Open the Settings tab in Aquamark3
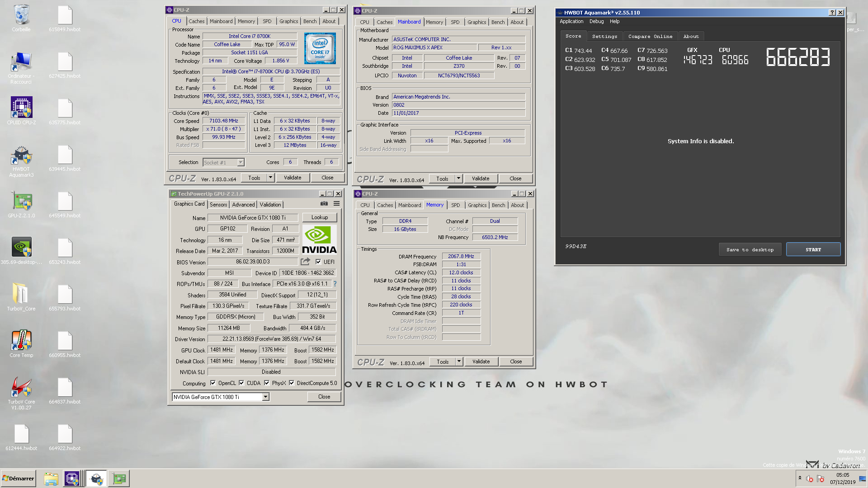Image resolution: width=868 pixels, height=488 pixels. (604, 36)
